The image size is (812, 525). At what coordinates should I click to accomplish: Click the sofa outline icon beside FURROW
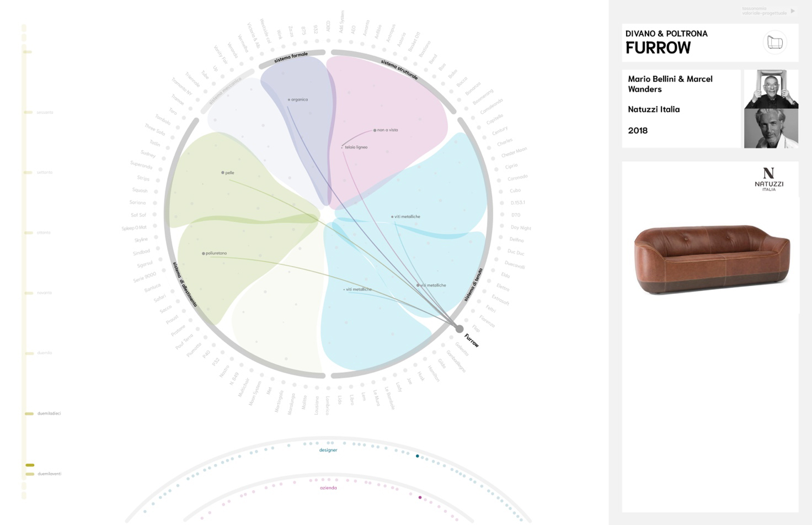[775, 43]
